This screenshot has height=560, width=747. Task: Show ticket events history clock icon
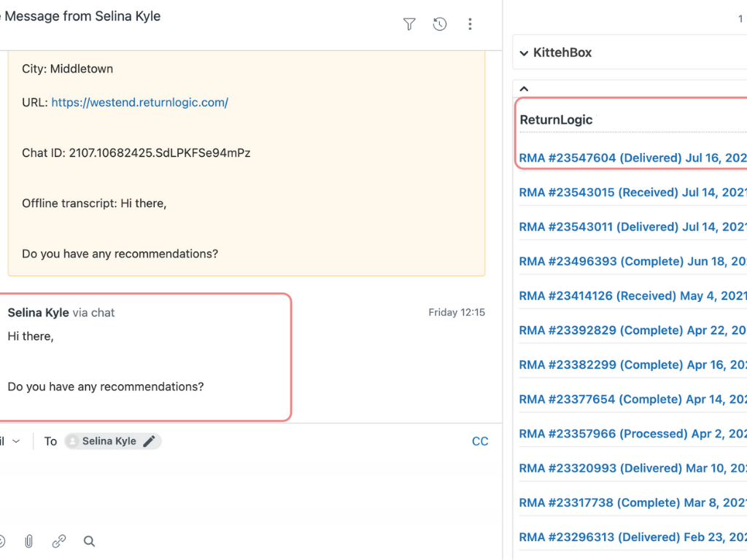(x=439, y=24)
